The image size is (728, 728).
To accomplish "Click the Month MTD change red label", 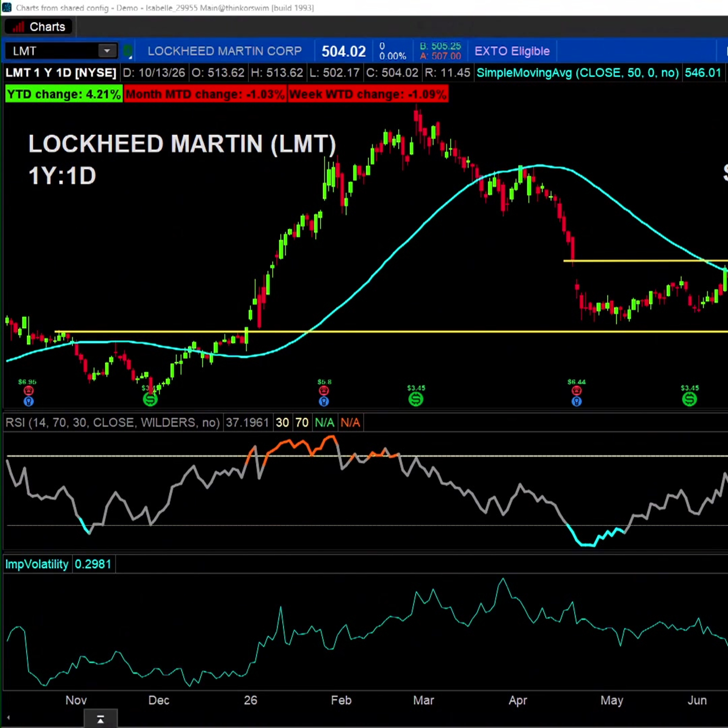I will coord(205,94).
